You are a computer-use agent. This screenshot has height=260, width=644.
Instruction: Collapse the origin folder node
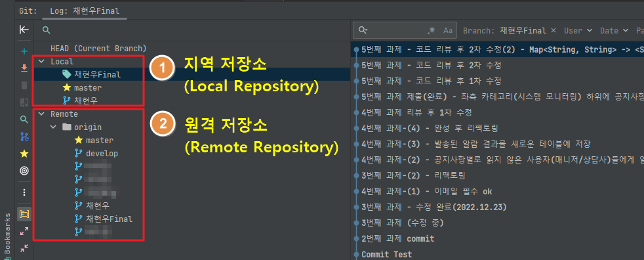pyautogui.click(x=53, y=127)
